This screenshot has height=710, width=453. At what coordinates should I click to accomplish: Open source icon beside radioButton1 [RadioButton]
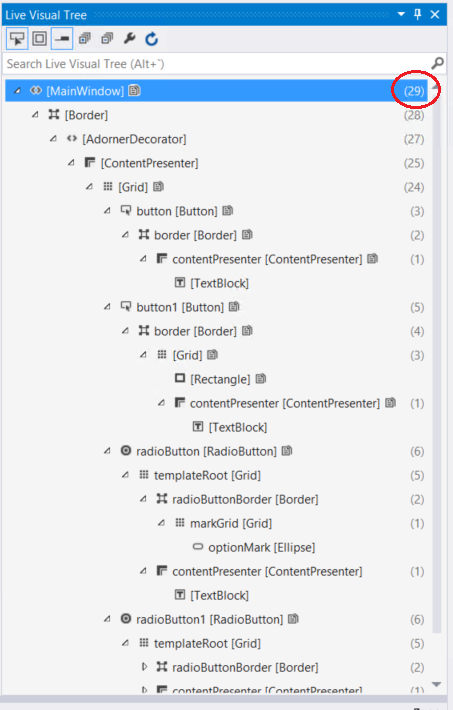pos(293,619)
